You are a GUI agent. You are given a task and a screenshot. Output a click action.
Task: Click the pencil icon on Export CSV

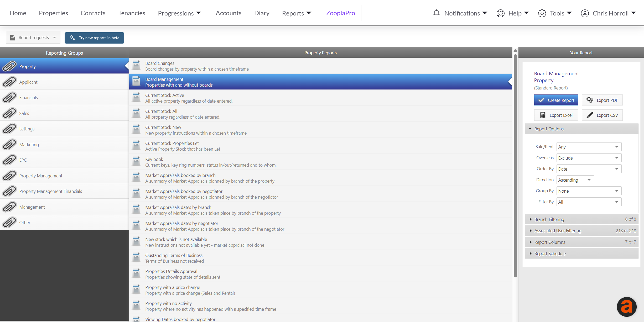tap(590, 115)
